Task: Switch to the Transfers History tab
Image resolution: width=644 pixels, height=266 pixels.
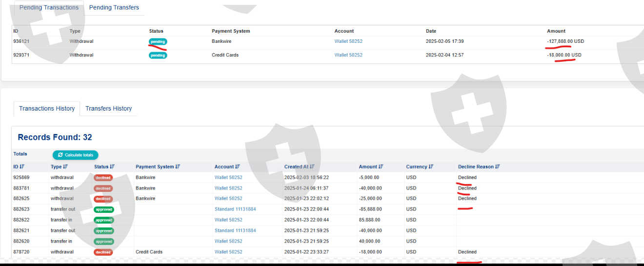Action: pyautogui.click(x=108, y=108)
